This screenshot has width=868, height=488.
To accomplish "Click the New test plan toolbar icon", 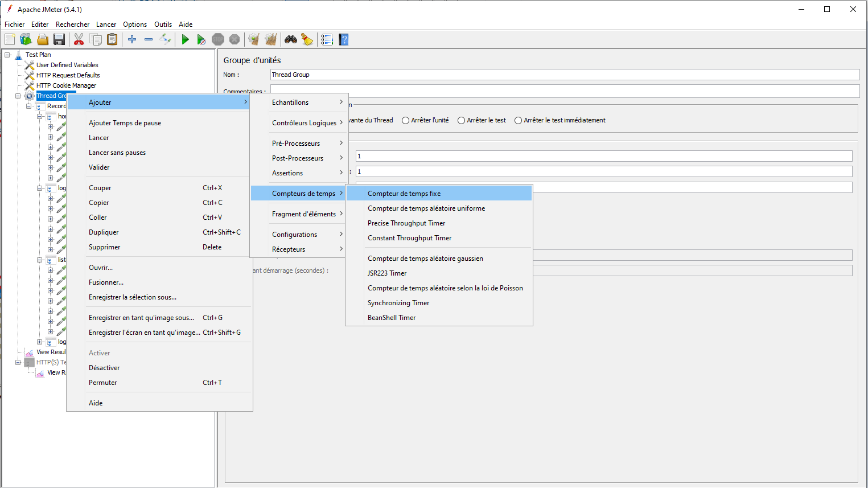I will pyautogui.click(x=10, y=39).
